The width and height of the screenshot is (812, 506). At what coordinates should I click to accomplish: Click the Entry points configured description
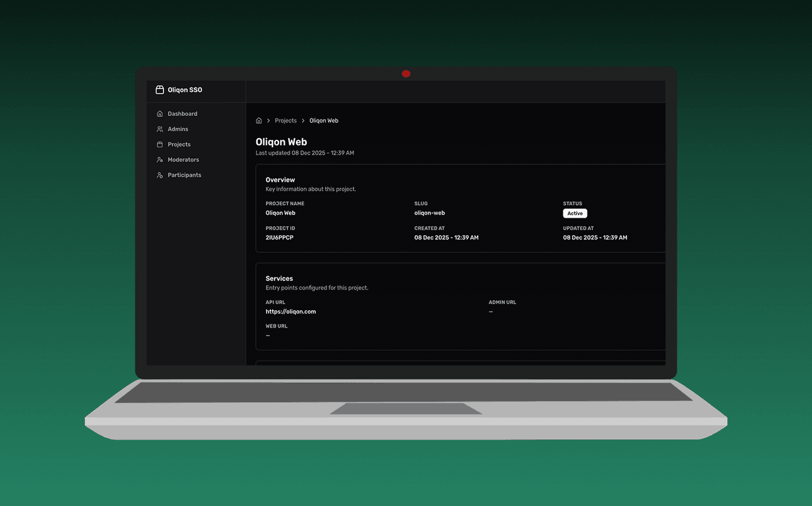pyautogui.click(x=317, y=288)
